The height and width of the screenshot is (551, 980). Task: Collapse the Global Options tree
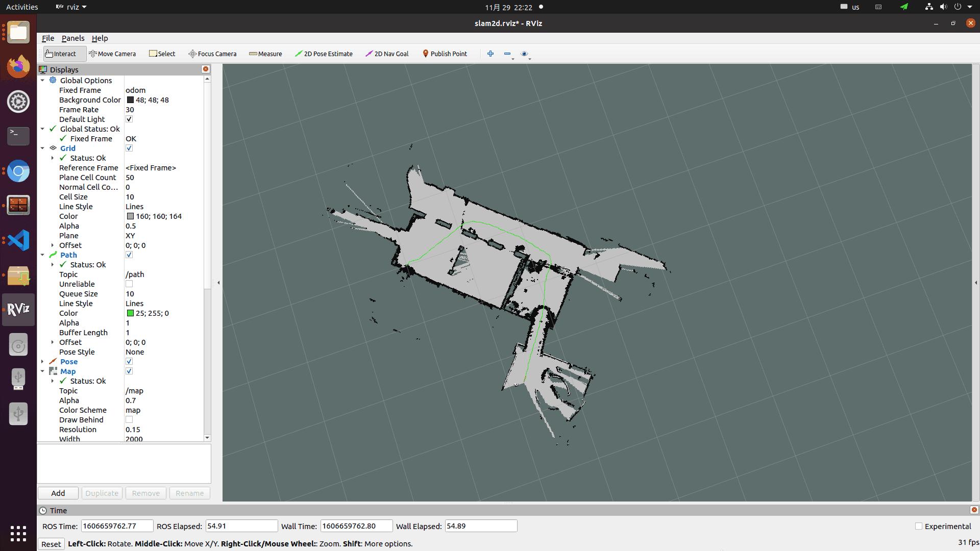[42, 81]
